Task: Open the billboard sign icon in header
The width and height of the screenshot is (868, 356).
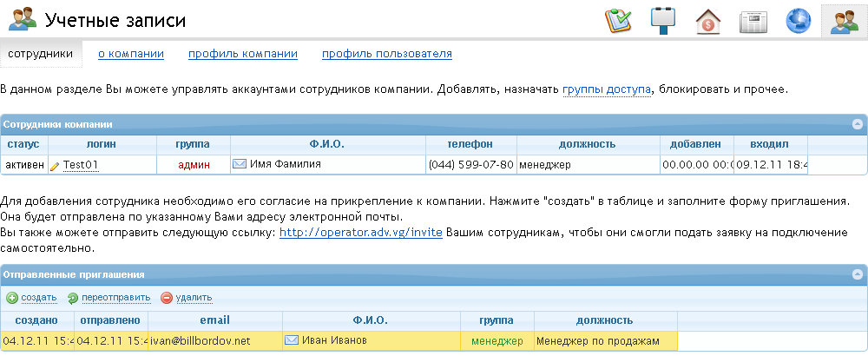Action: point(664,21)
